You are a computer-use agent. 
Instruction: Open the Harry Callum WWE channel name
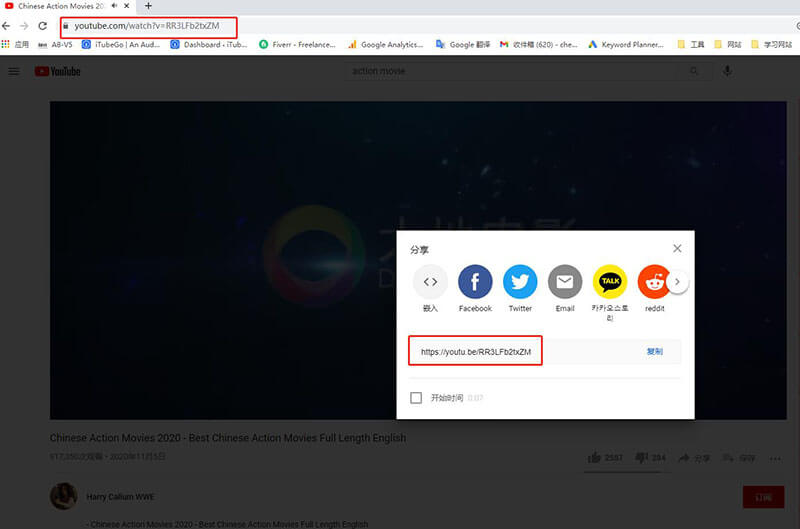(120, 497)
